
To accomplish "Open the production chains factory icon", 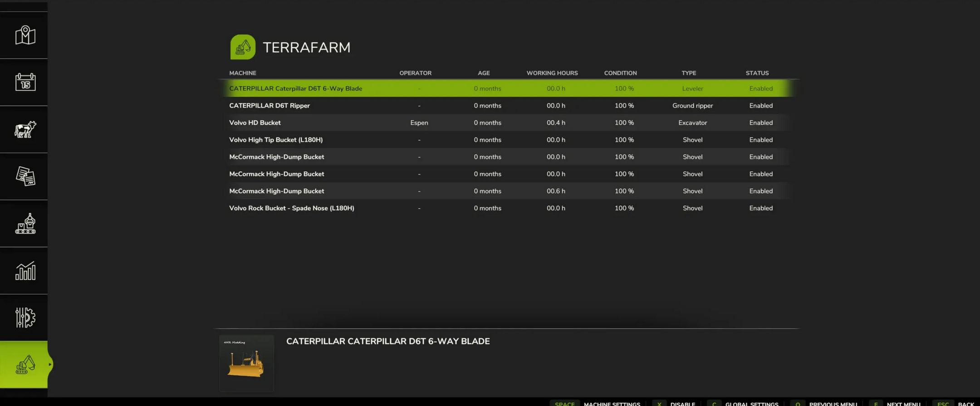I will 25,224.
